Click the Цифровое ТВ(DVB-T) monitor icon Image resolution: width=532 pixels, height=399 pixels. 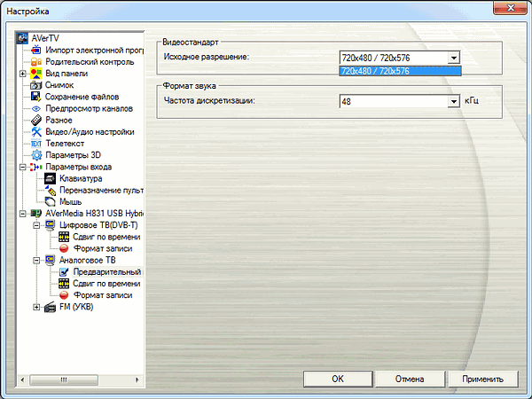tap(50, 225)
